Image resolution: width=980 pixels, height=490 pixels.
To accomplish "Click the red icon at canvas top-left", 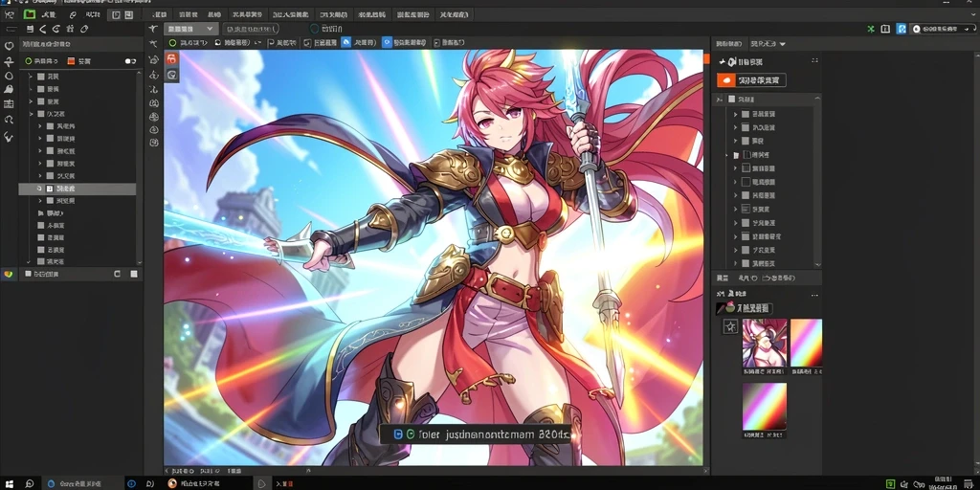I will [x=171, y=58].
